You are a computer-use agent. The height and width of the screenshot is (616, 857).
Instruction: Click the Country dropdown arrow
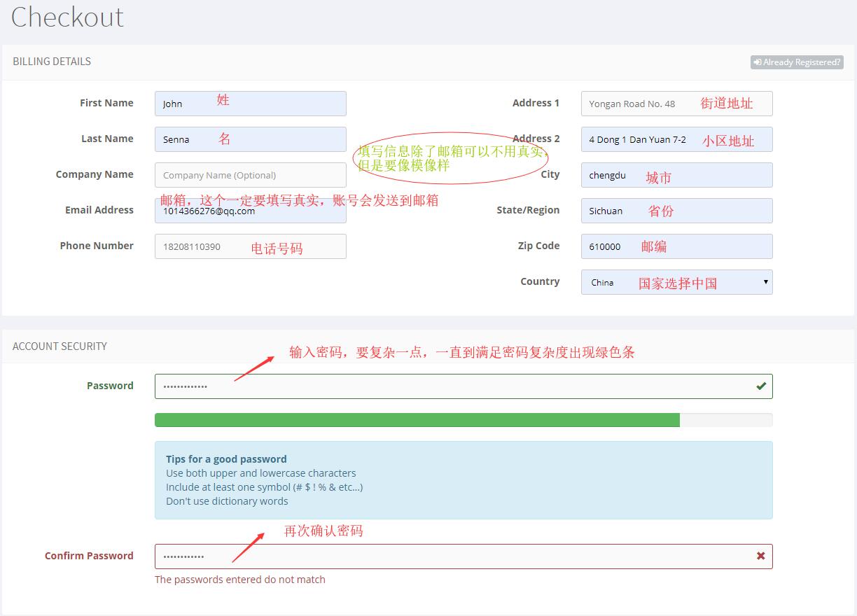coord(765,282)
